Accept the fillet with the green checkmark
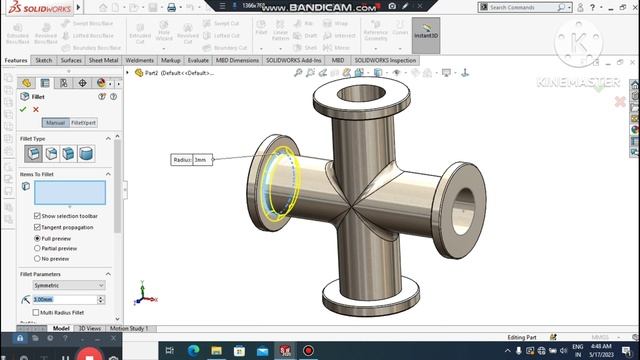Image resolution: width=640 pixels, height=360 pixels. point(23,109)
